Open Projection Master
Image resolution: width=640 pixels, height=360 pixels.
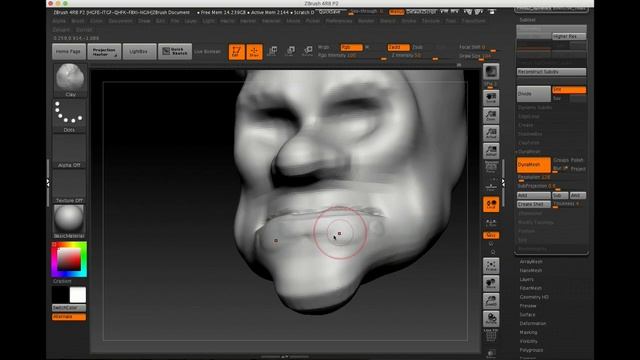[104, 51]
